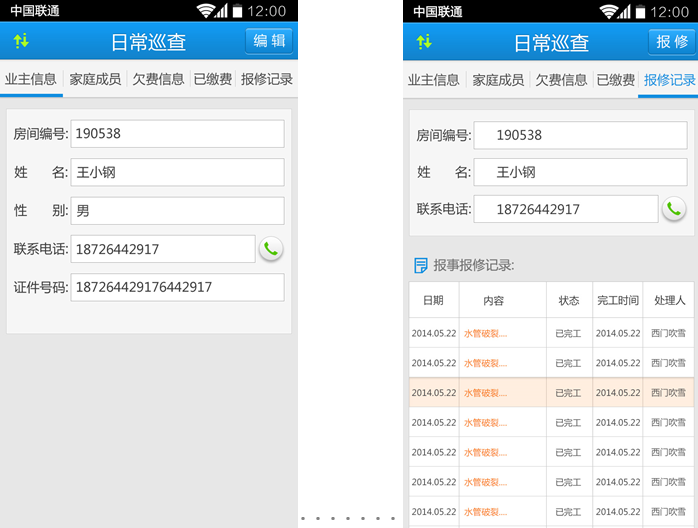Click 日常巡查 title on right screen
Screen dimensions: 698x528
551,43
